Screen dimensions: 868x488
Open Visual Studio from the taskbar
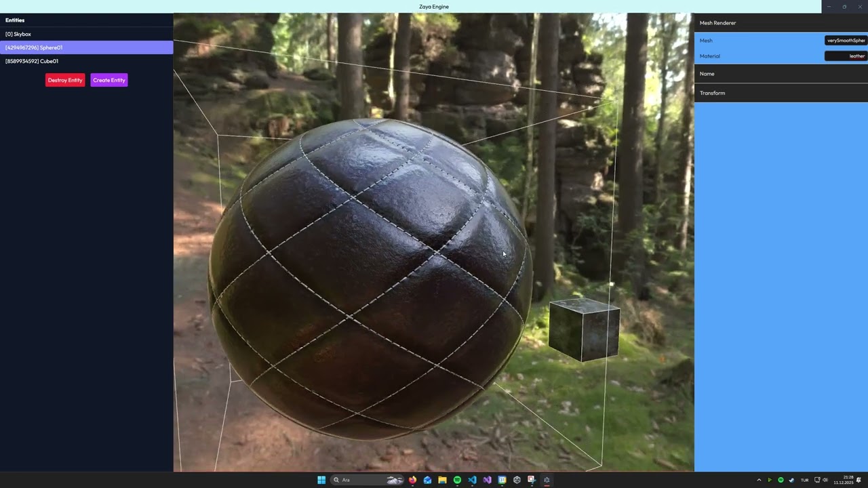click(487, 480)
